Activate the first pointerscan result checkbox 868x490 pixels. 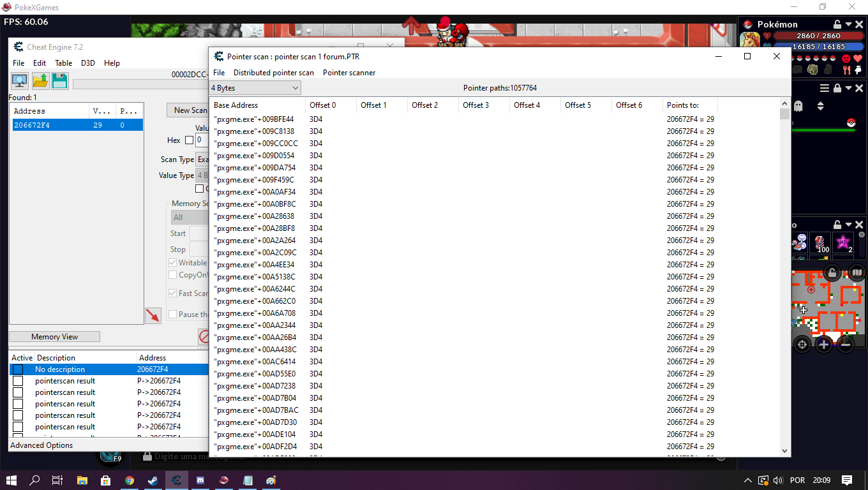pyautogui.click(x=18, y=381)
